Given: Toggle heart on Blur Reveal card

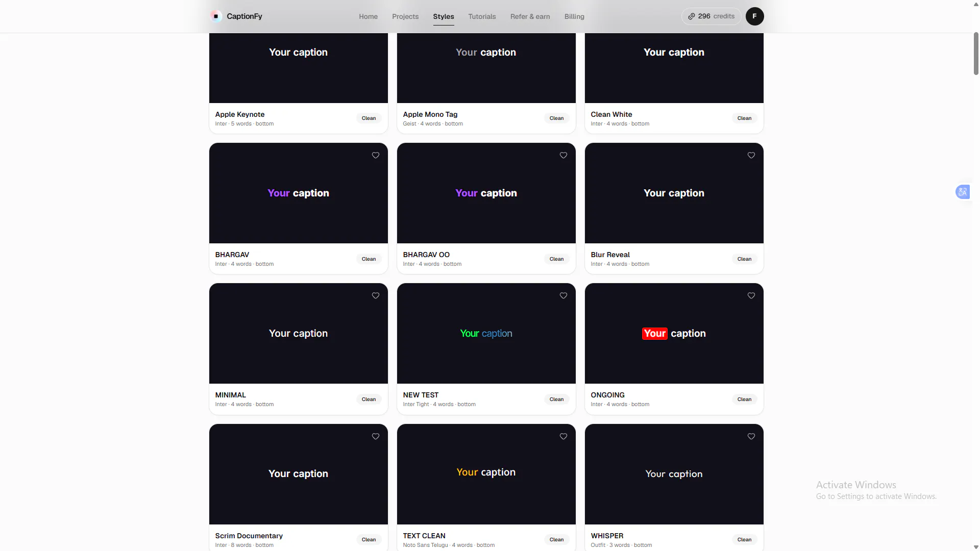Looking at the screenshot, I should pos(751,155).
